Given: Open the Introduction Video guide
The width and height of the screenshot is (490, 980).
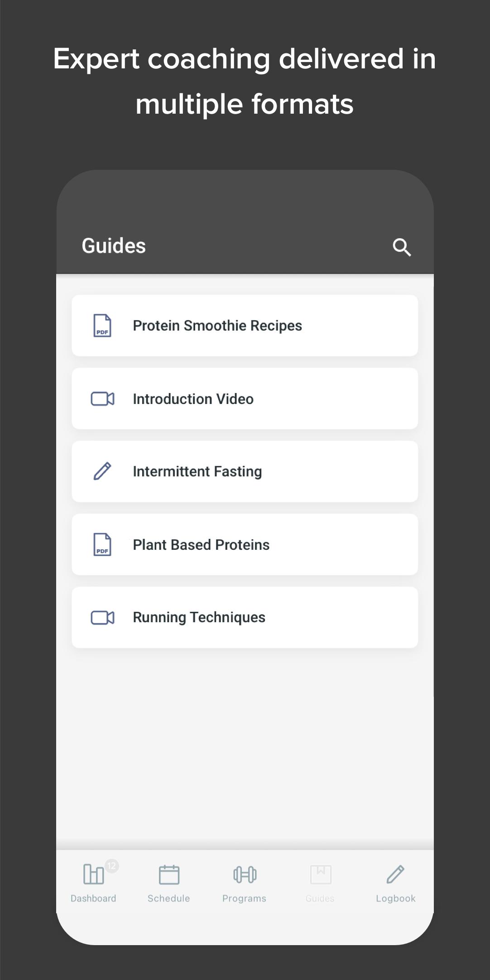Looking at the screenshot, I should click(x=245, y=399).
